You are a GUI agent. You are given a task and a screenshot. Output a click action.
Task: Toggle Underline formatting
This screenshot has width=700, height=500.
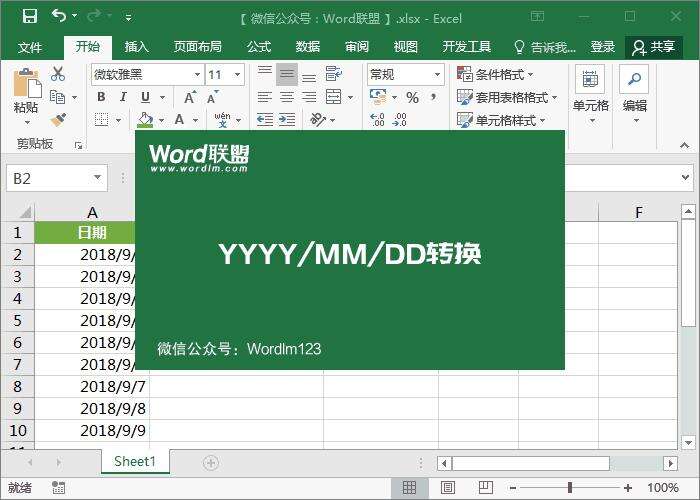pyautogui.click(x=146, y=97)
